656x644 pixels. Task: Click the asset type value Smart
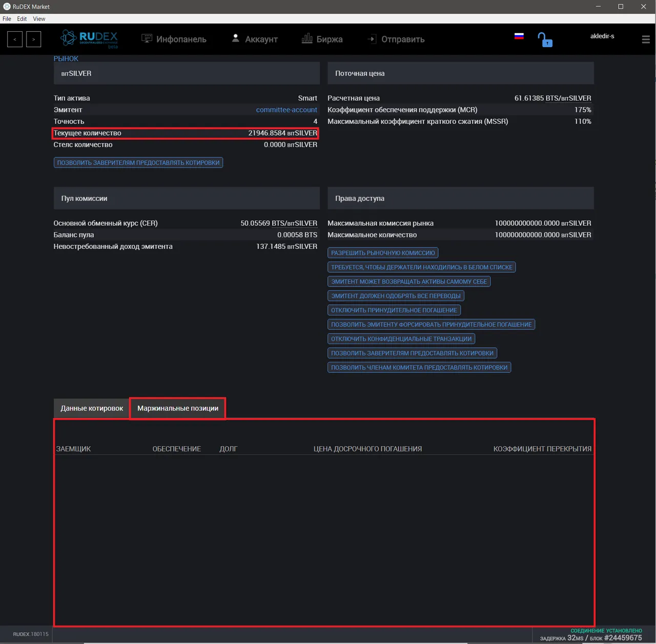pos(307,98)
